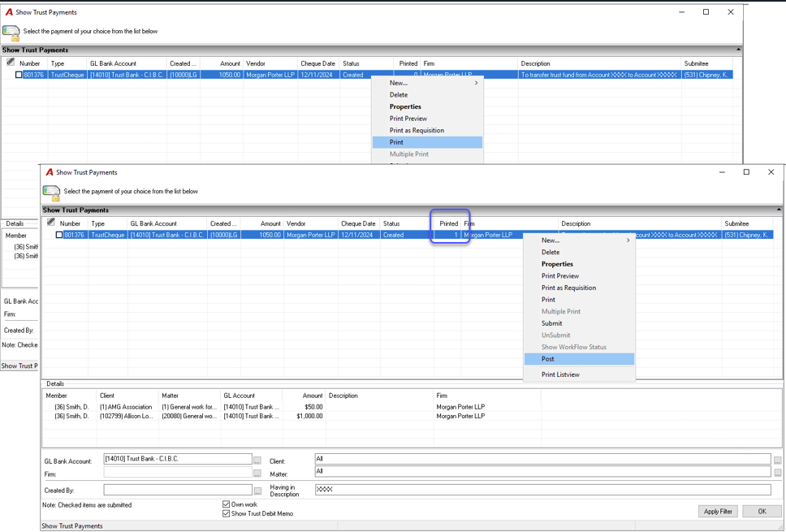The width and height of the screenshot is (786, 532).
Task: Choose Post in the front window context menu
Action: pos(579,359)
